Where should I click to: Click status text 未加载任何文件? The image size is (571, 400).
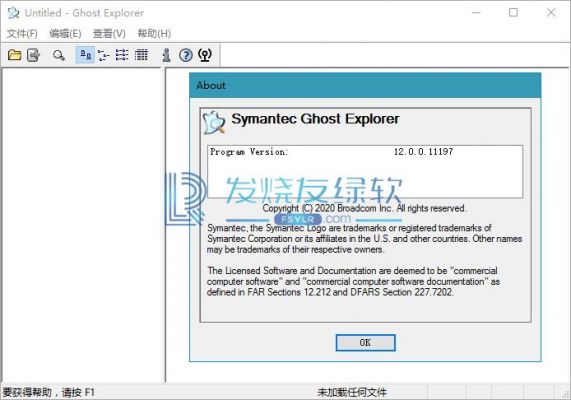coord(352,392)
